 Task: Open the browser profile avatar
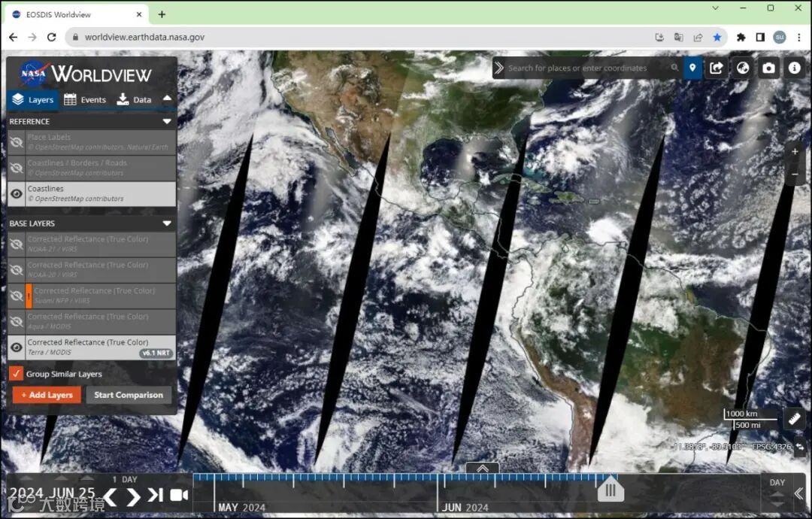click(780, 38)
